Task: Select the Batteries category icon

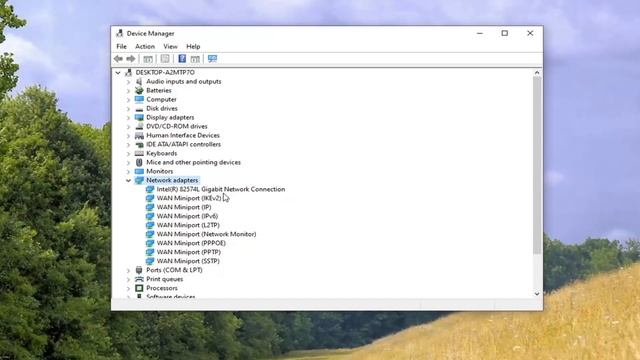Action: click(139, 90)
